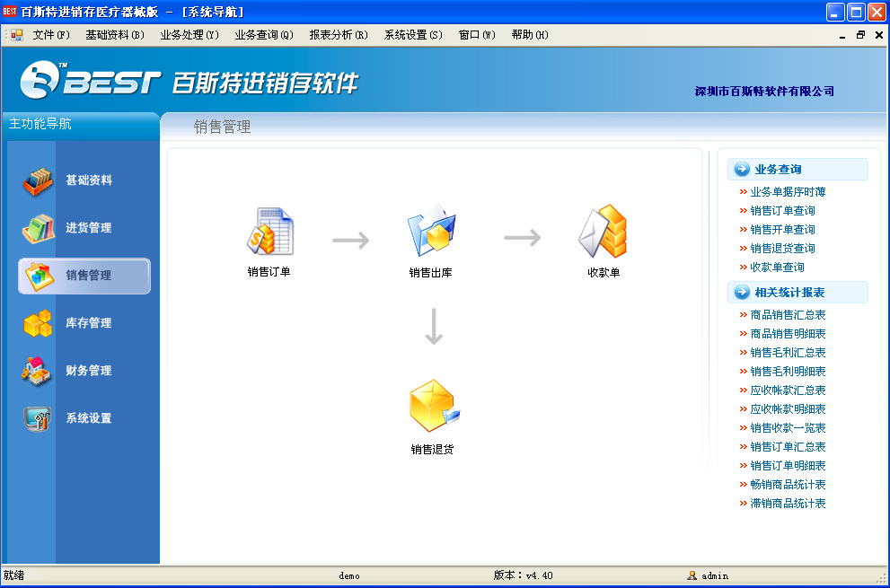
Task: Open 销售订单查询 link
Action: tap(782, 211)
